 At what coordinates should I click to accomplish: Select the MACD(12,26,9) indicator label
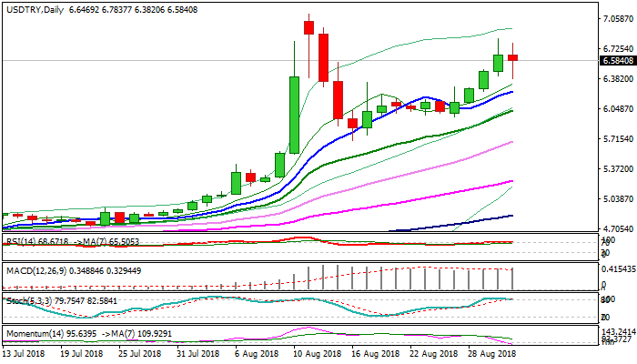point(30,270)
